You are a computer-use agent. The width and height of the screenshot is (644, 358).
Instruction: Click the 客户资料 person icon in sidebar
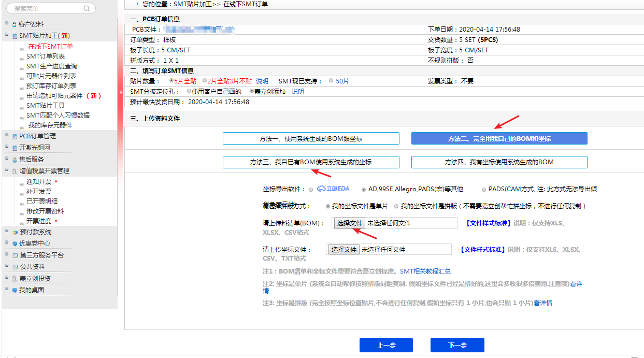pyautogui.click(x=14, y=24)
